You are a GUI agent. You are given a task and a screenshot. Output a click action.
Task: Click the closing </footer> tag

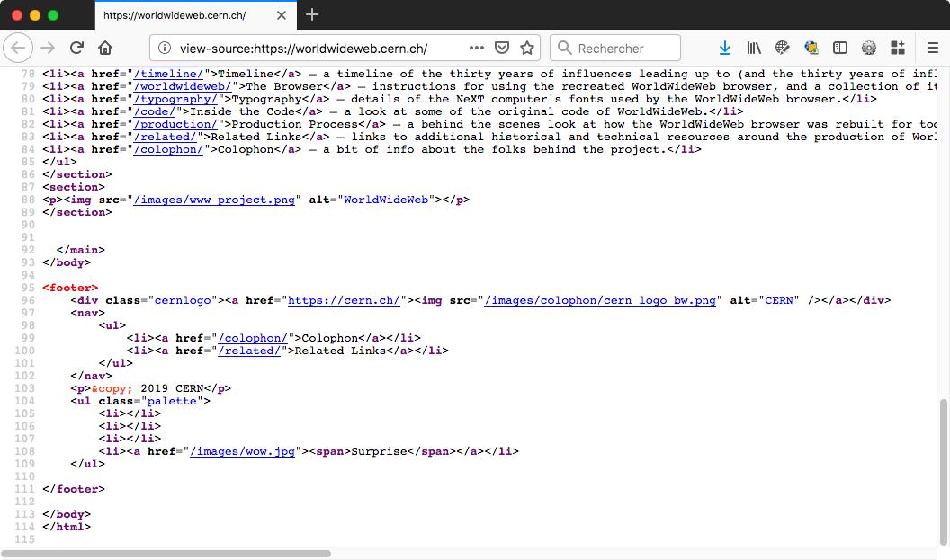(x=74, y=489)
